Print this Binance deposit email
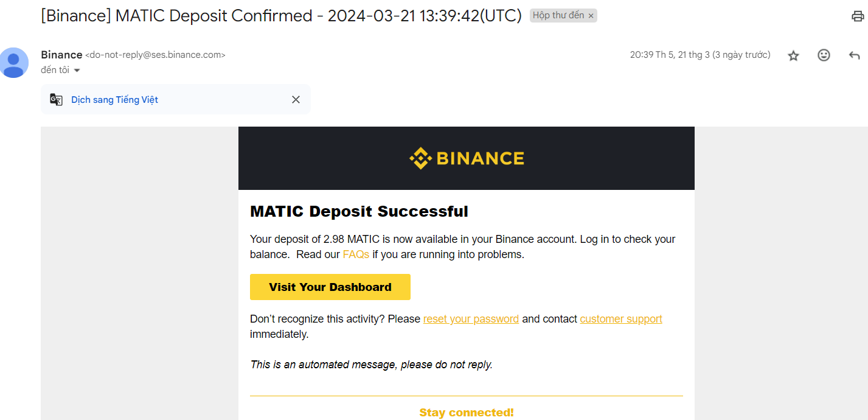 (858, 16)
